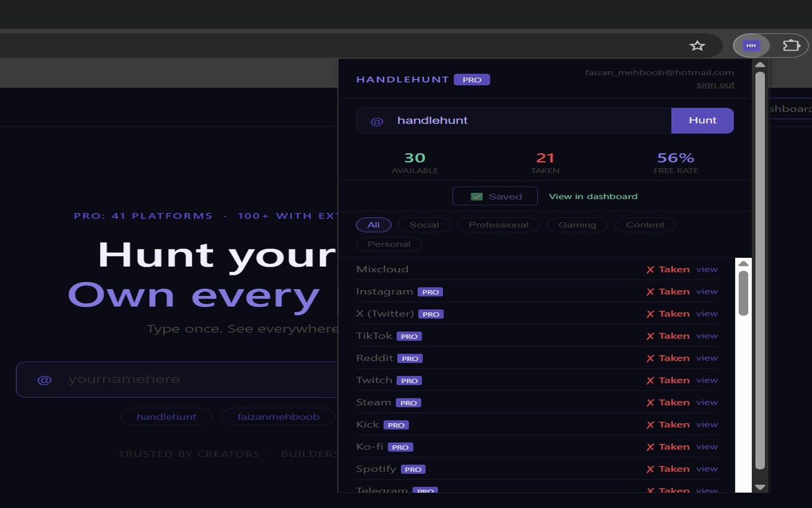Click the results list scrollbar thumb

coord(743,293)
